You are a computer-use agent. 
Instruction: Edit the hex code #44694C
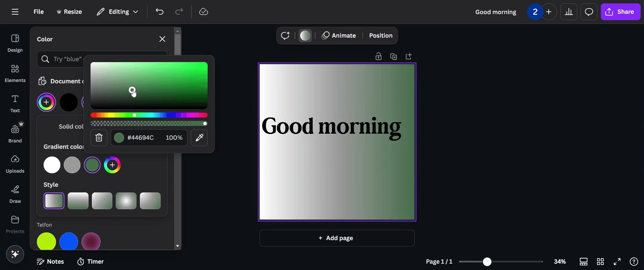[141, 138]
